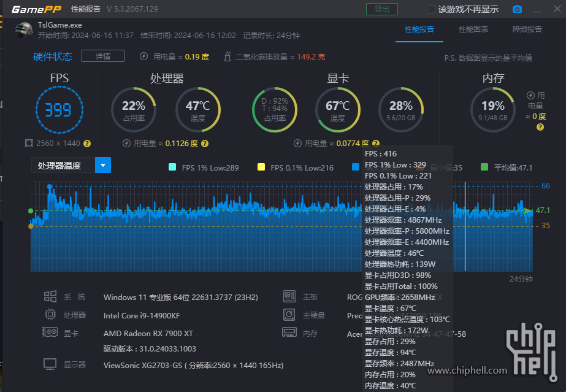
Task: Click the green average value legend swatch
Action: pos(484,167)
